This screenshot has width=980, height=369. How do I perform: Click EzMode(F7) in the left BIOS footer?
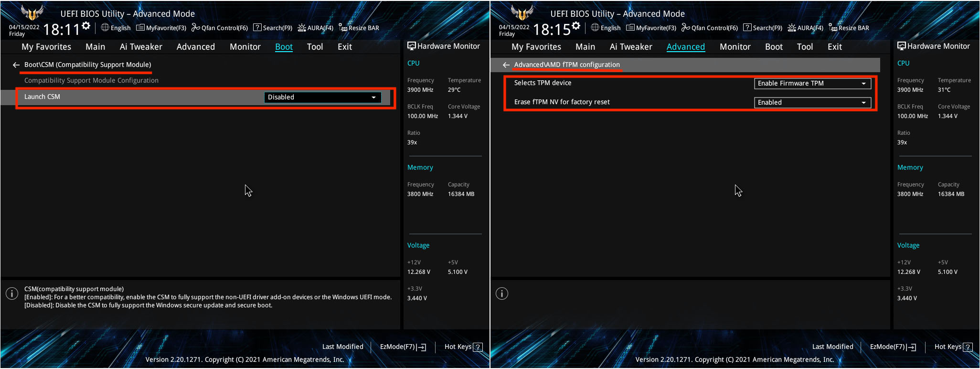pyautogui.click(x=403, y=347)
